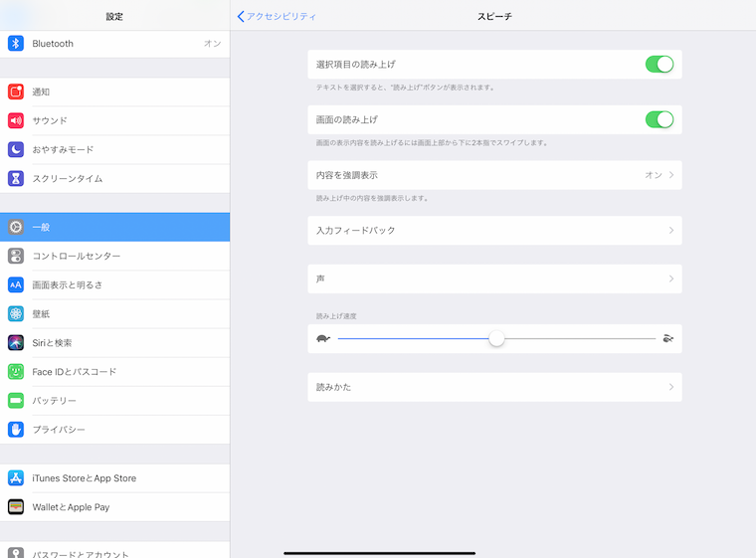Tap バッテリー text in sidebar
Screen dimensions: 756x558
tap(54, 401)
